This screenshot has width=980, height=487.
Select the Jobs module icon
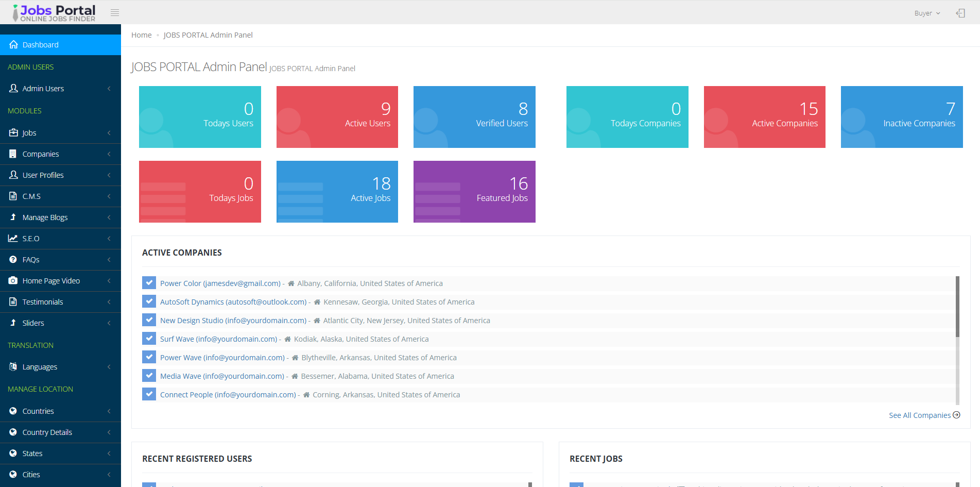pyautogui.click(x=13, y=132)
